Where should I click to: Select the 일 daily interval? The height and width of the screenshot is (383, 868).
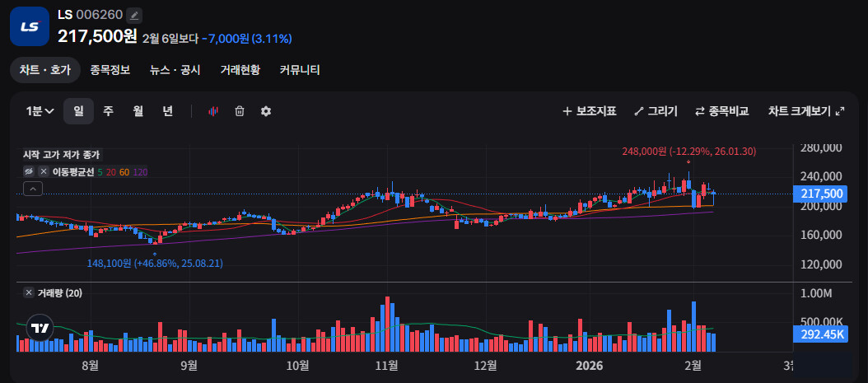78,111
